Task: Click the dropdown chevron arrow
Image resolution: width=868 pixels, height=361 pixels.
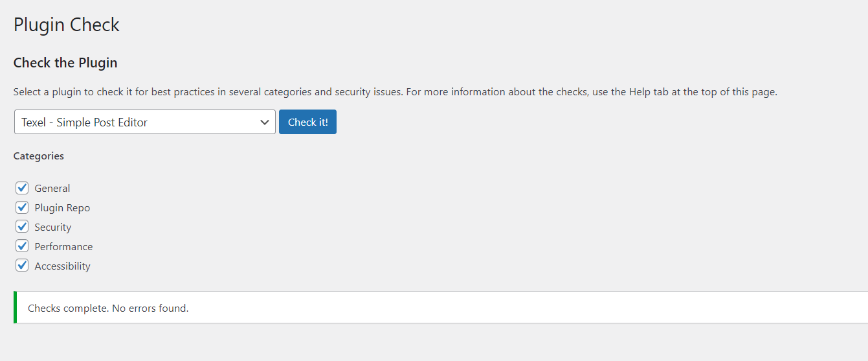Action: (x=264, y=122)
